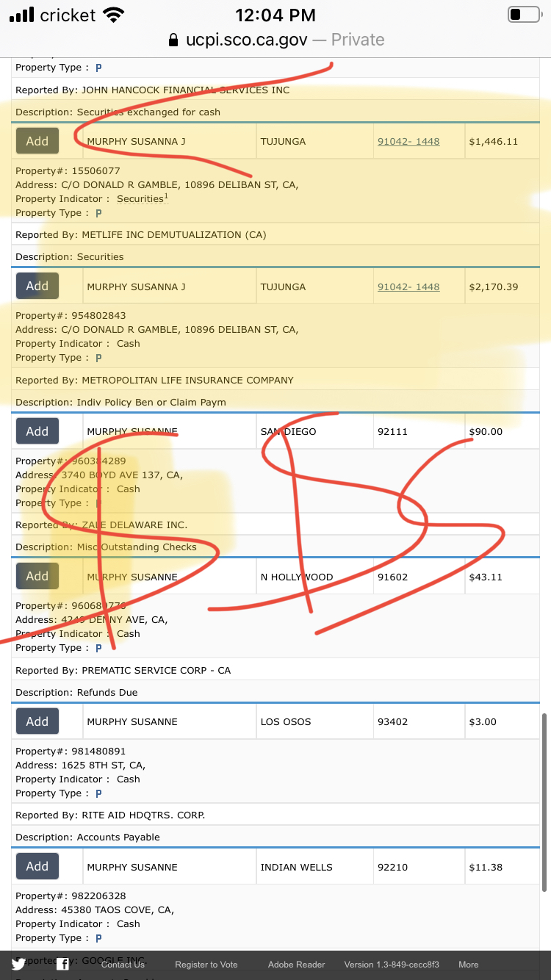Select MURPHY SUSANNA J name in $1,446.11 row

137,141
